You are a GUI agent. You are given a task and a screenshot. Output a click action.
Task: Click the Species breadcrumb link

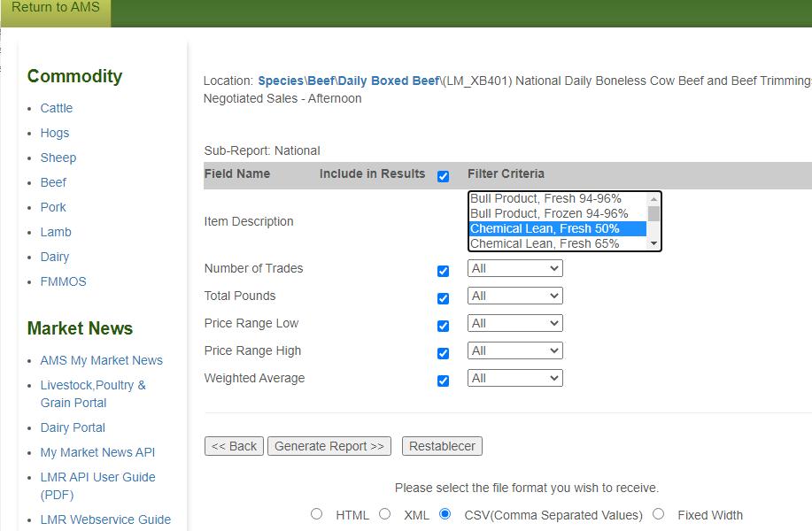280,81
